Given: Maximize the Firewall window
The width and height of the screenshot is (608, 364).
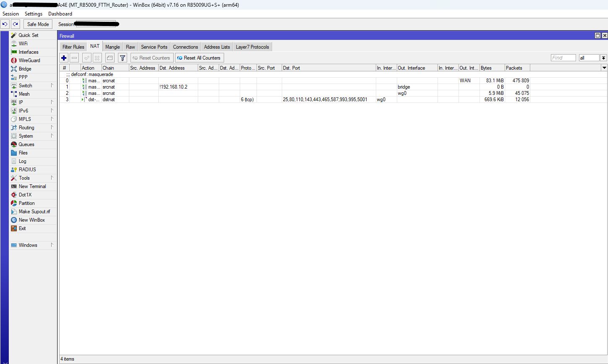Looking at the screenshot, I should pyautogui.click(x=598, y=36).
